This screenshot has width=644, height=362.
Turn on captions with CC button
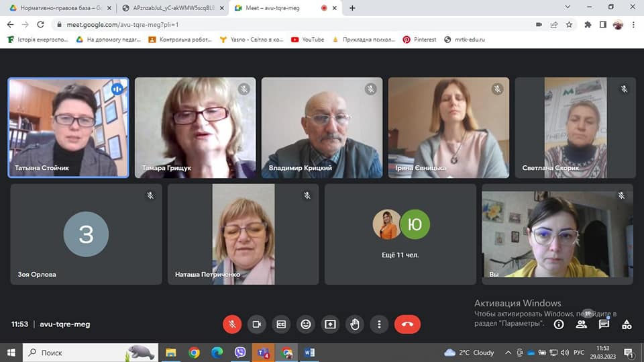281,324
